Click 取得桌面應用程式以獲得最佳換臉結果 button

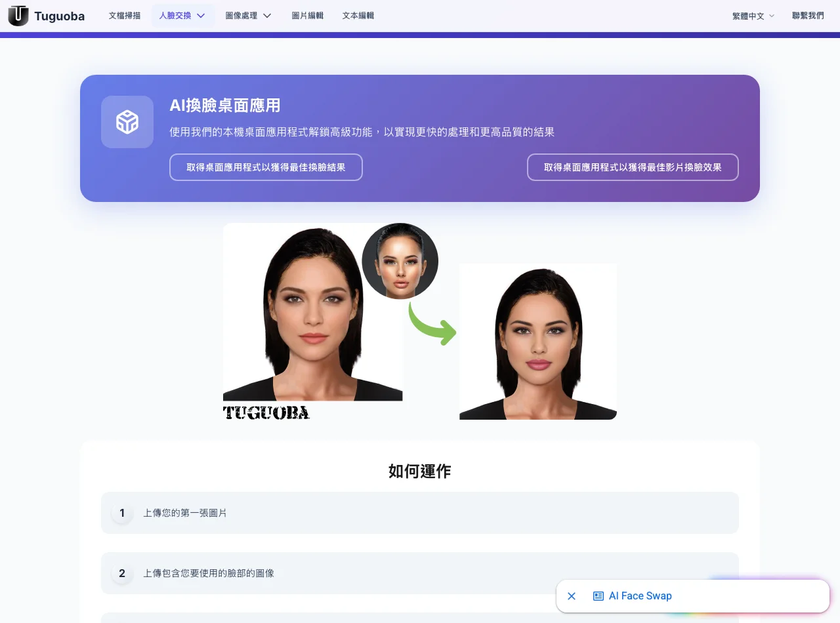(x=266, y=167)
